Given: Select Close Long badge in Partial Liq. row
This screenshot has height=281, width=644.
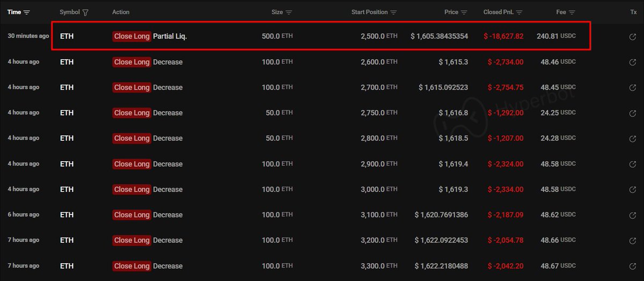Looking at the screenshot, I should pyautogui.click(x=131, y=37).
